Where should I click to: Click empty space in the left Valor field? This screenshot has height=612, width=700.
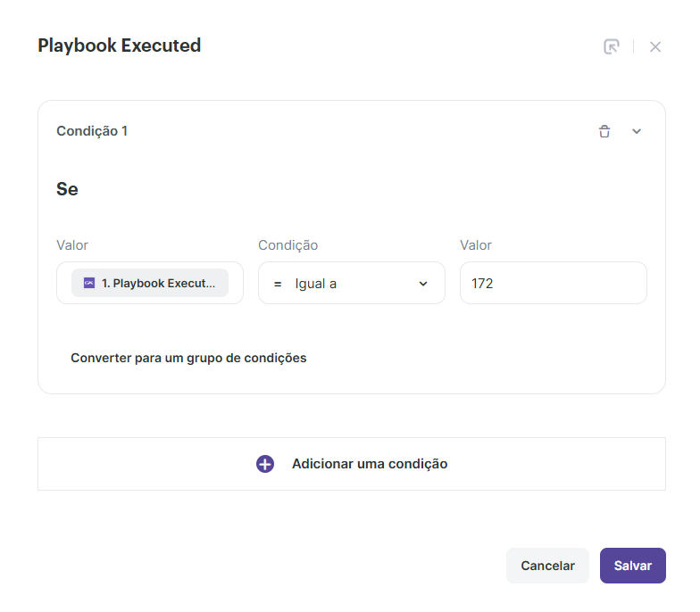235,284
